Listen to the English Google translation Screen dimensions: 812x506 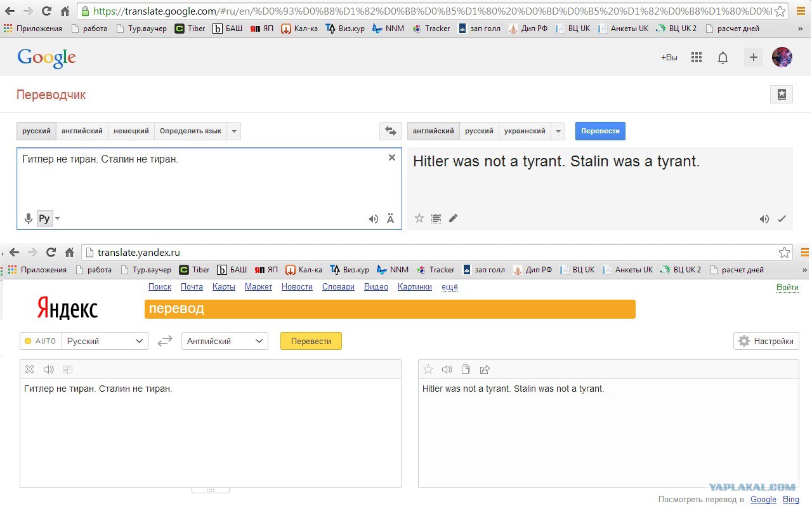[x=764, y=219]
